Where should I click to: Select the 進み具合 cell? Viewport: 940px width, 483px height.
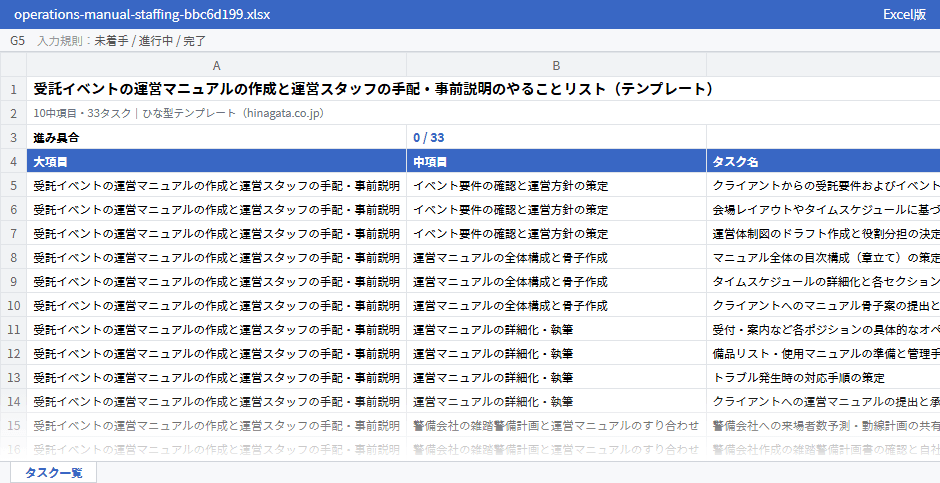click(x=216, y=137)
